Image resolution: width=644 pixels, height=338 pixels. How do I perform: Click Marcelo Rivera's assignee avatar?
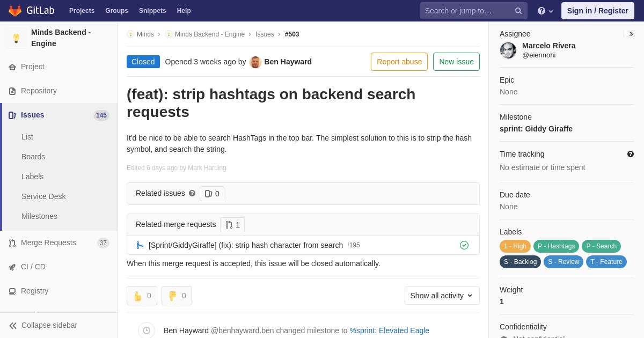tap(508, 50)
